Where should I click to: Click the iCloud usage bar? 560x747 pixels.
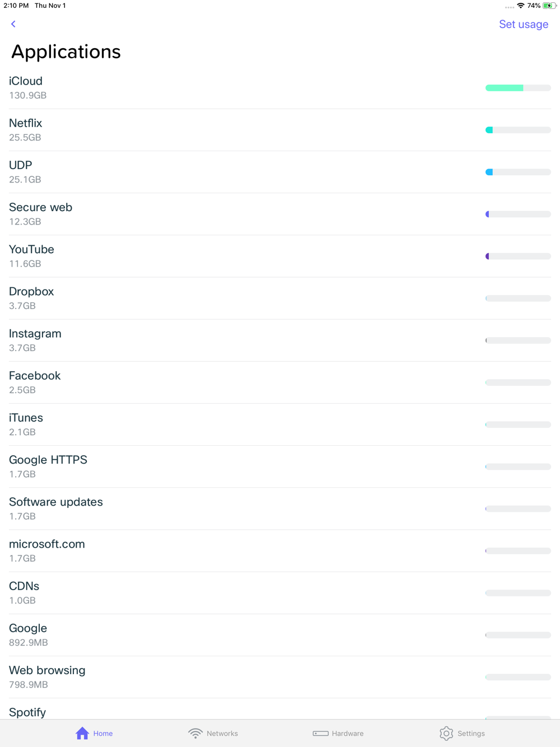[x=518, y=88]
